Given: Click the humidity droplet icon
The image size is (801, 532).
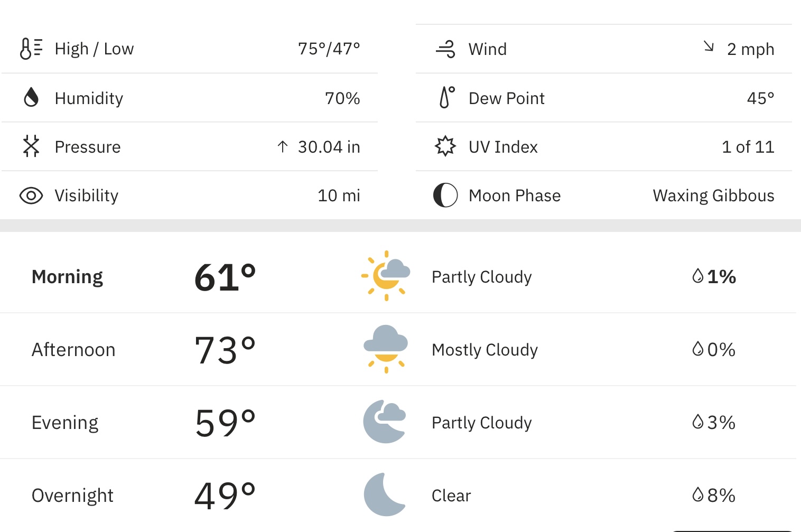Looking at the screenshot, I should pyautogui.click(x=31, y=98).
